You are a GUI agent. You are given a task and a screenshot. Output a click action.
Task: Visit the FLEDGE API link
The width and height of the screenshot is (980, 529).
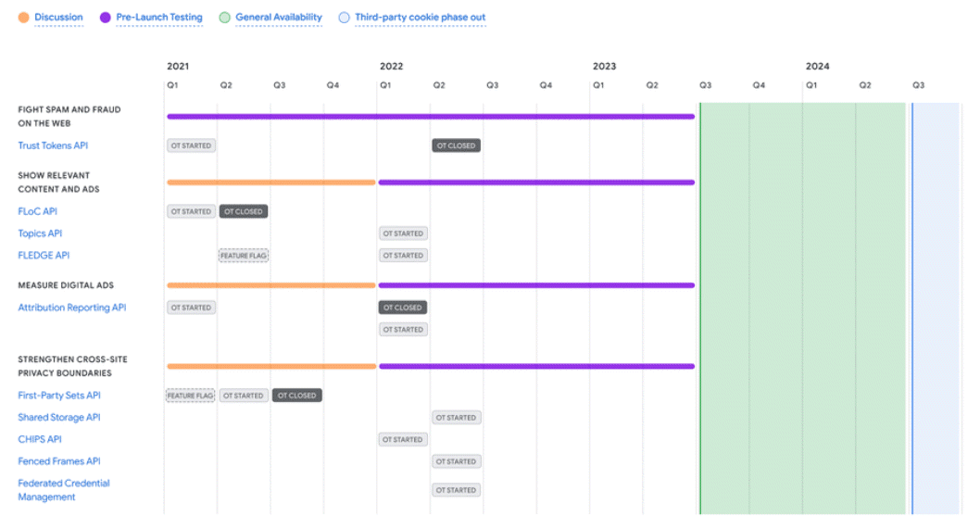point(44,256)
